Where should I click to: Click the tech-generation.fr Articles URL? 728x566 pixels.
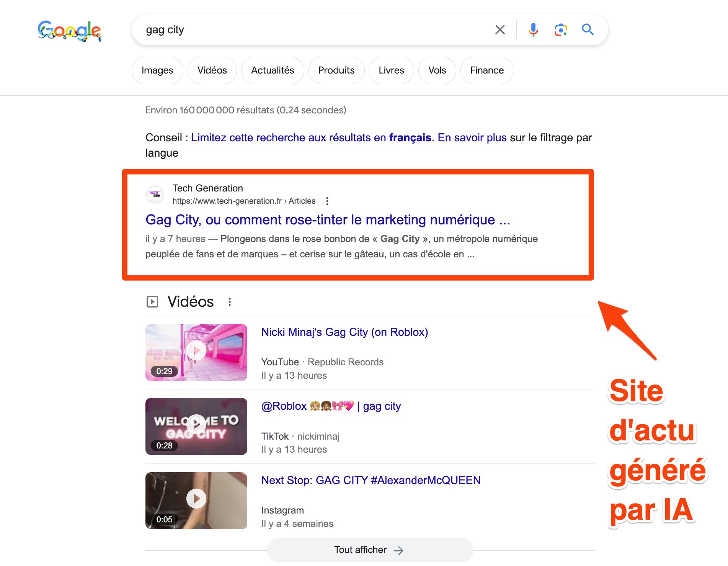[244, 201]
